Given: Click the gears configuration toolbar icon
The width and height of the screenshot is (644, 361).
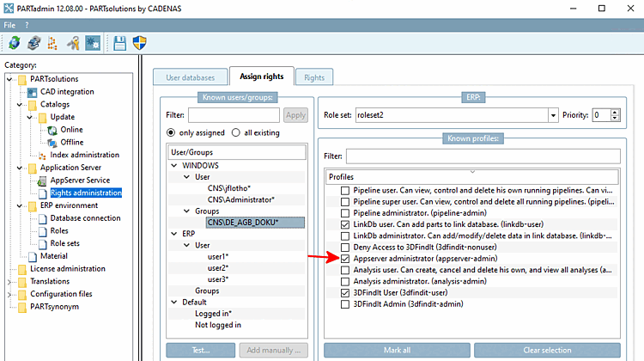Looking at the screenshot, I should [x=93, y=43].
